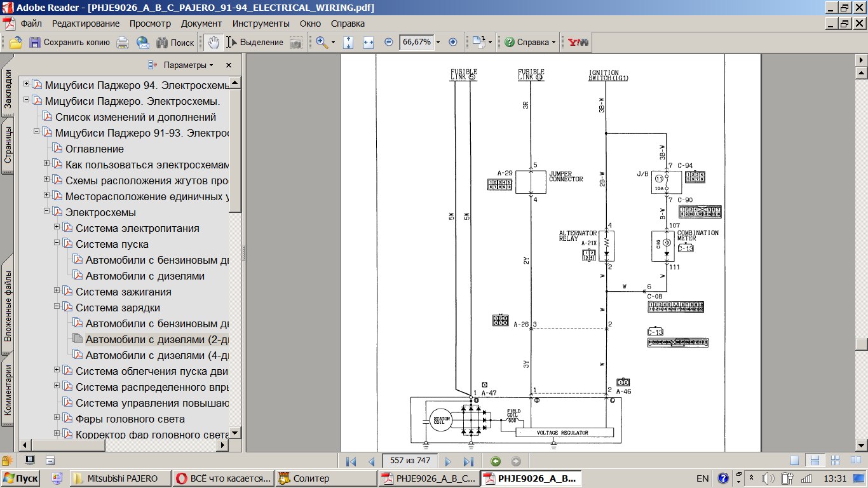This screenshot has width=868, height=488.
Task: Click the previous view green arrow
Action: click(x=496, y=462)
